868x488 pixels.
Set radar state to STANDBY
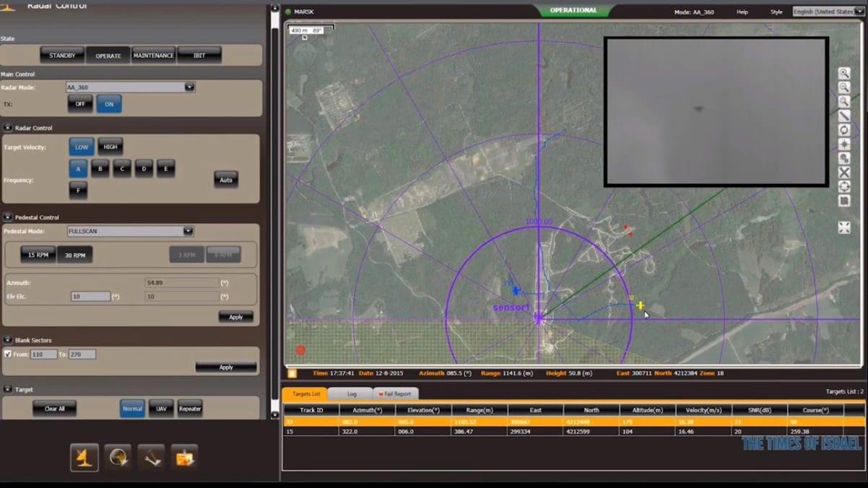(x=62, y=56)
